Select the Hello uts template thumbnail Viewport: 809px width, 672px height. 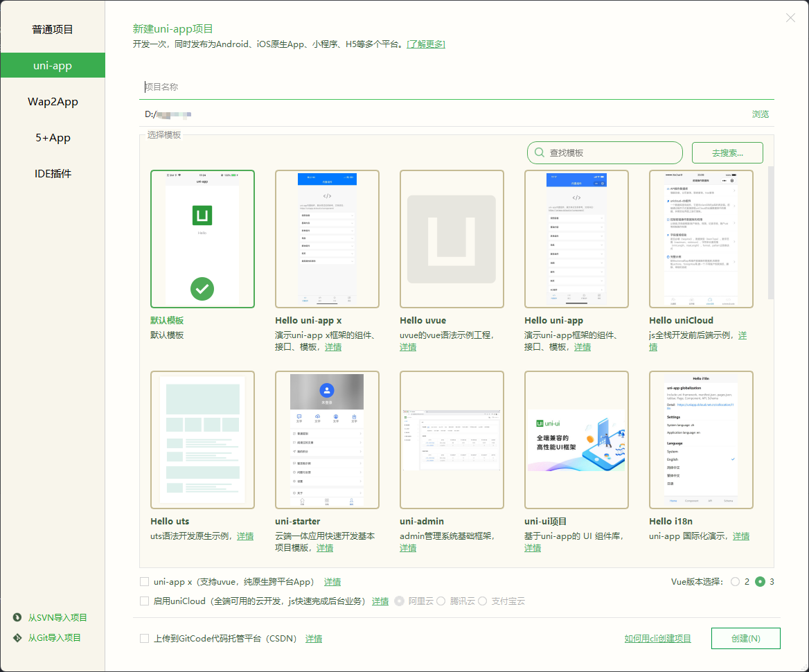pyautogui.click(x=202, y=440)
